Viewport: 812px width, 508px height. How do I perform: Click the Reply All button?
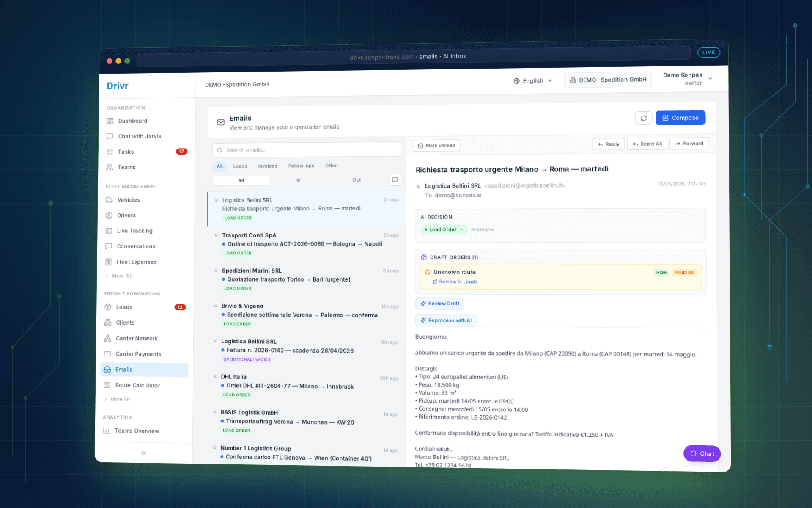pos(647,144)
